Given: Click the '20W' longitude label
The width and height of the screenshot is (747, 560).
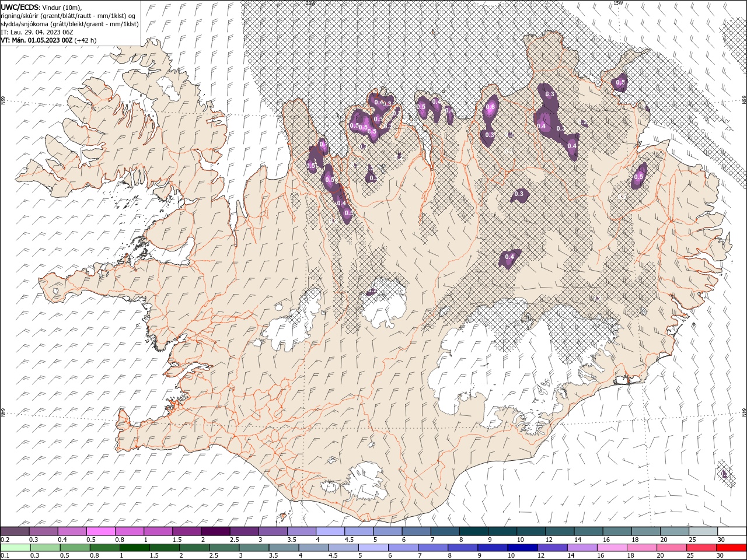Looking at the screenshot, I should pos(310,3).
